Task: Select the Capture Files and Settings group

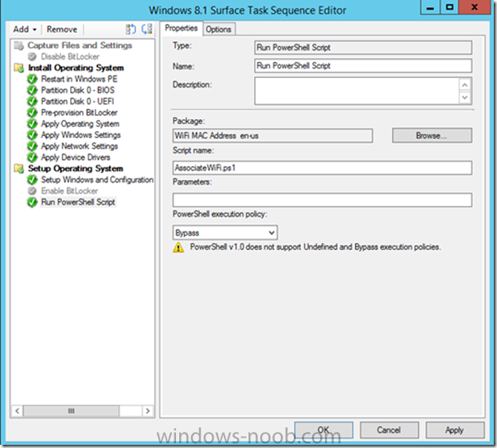Action: pyautogui.click(x=80, y=45)
